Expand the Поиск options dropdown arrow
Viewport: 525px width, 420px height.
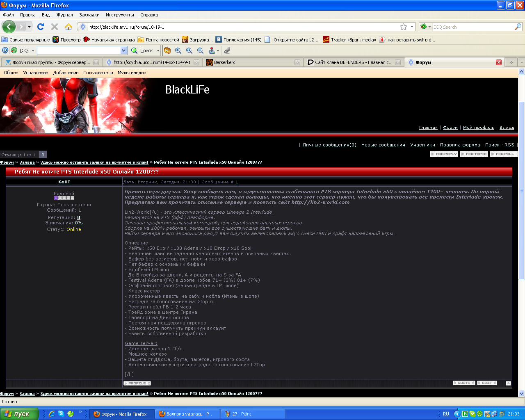(x=158, y=50)
